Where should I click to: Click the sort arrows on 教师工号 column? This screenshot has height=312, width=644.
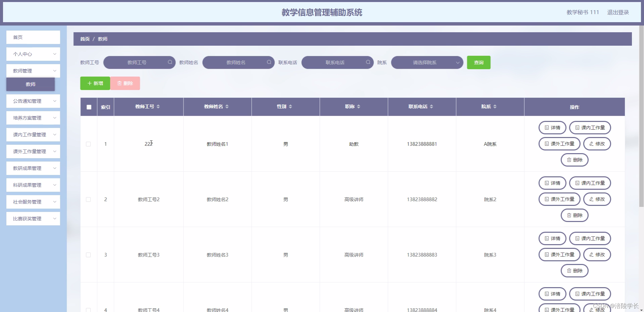(158, 106)
